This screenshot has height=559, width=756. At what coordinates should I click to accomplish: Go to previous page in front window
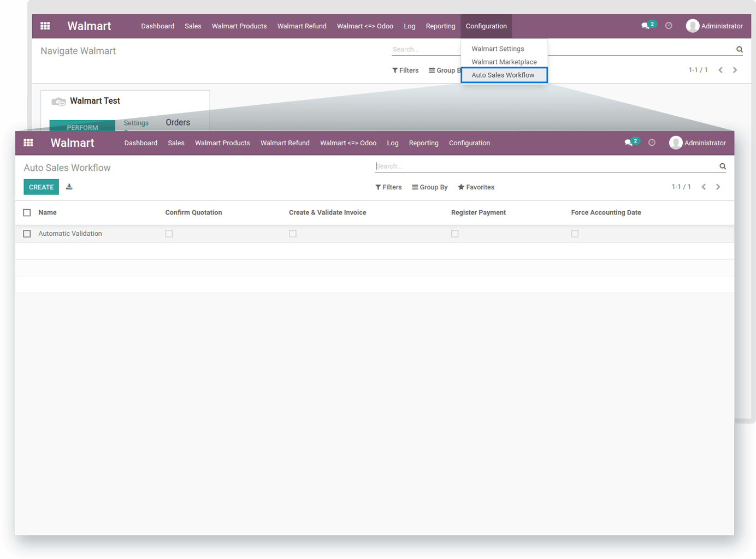click(704, 187)
